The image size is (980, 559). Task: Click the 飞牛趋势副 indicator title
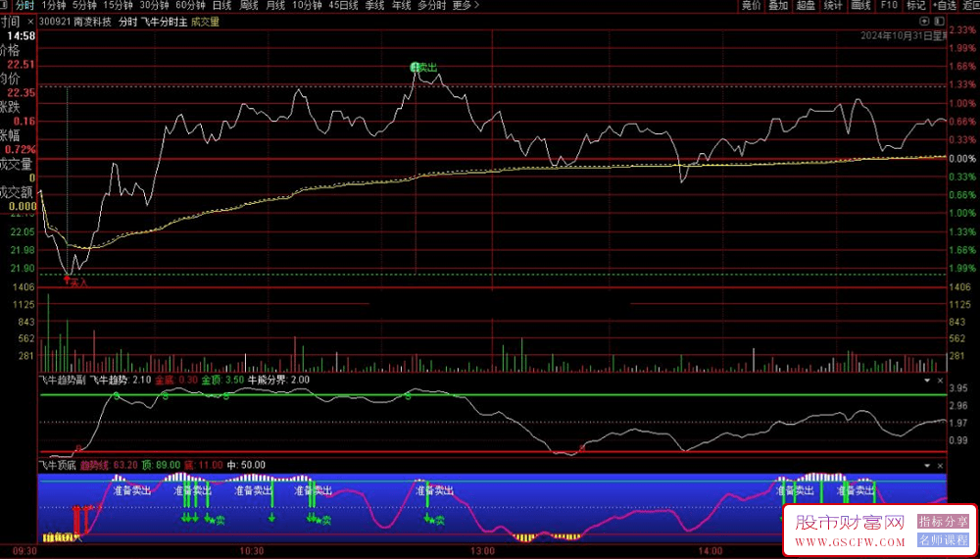click(x=63, y=380)
